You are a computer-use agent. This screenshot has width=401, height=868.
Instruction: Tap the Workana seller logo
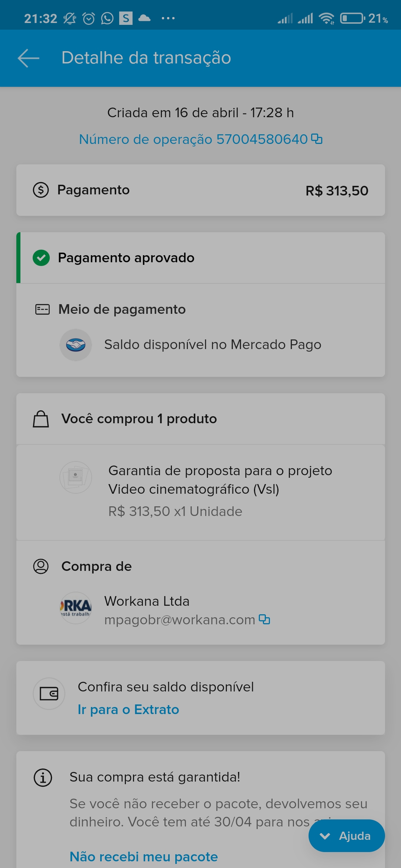pos(76,608)
